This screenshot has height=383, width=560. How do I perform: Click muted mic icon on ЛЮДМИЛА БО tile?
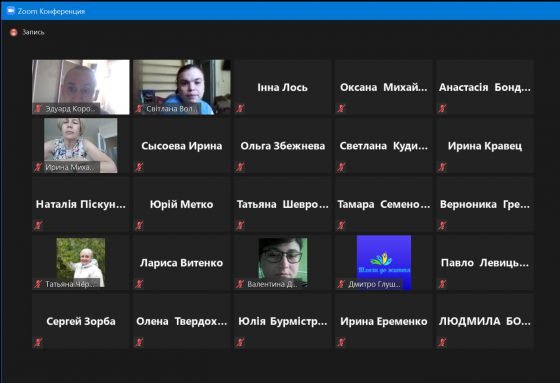442,342
